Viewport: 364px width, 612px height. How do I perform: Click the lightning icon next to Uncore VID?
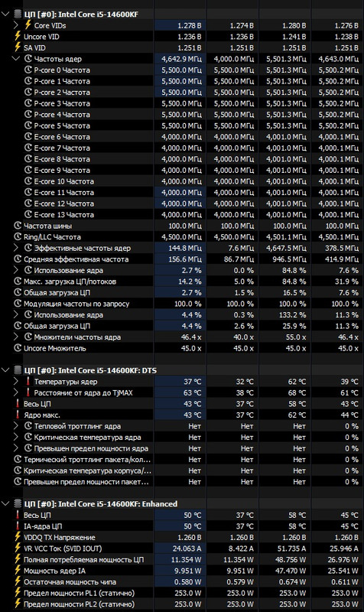[17, 36]
